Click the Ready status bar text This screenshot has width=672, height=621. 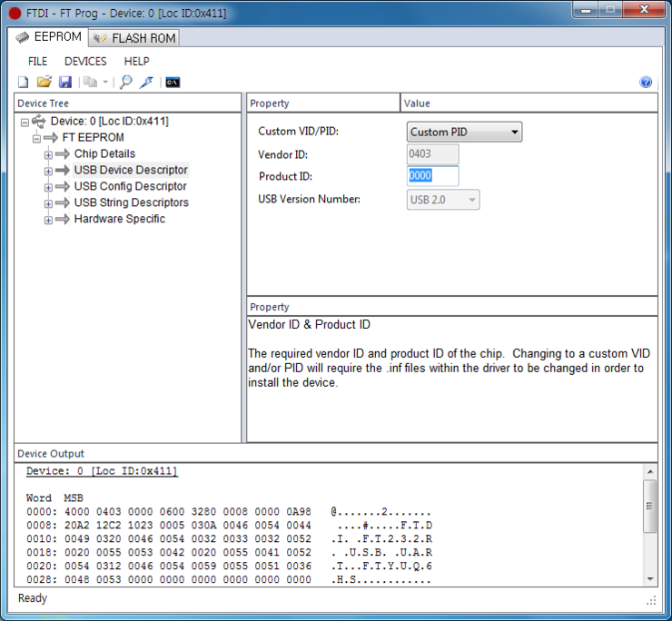tap(33, 598)
